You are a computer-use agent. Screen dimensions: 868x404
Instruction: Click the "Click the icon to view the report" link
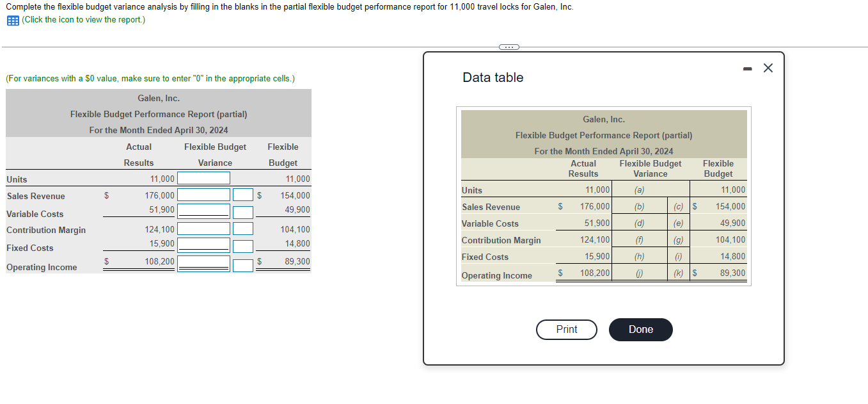pyautogui.click(x=83, y=20)
